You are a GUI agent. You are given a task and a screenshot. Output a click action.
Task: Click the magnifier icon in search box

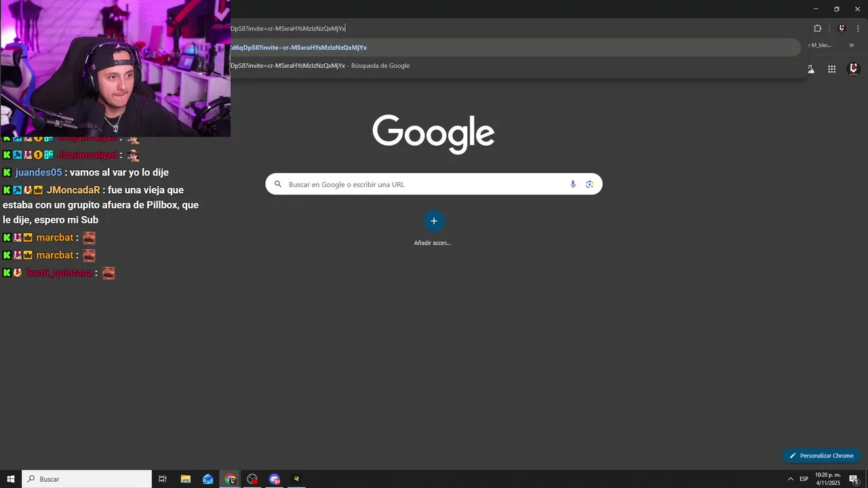pyautogui.click(x=278, y=184)
